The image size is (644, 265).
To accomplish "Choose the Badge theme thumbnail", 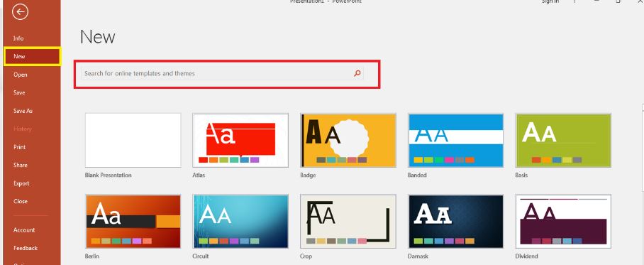I will [348, 141].
